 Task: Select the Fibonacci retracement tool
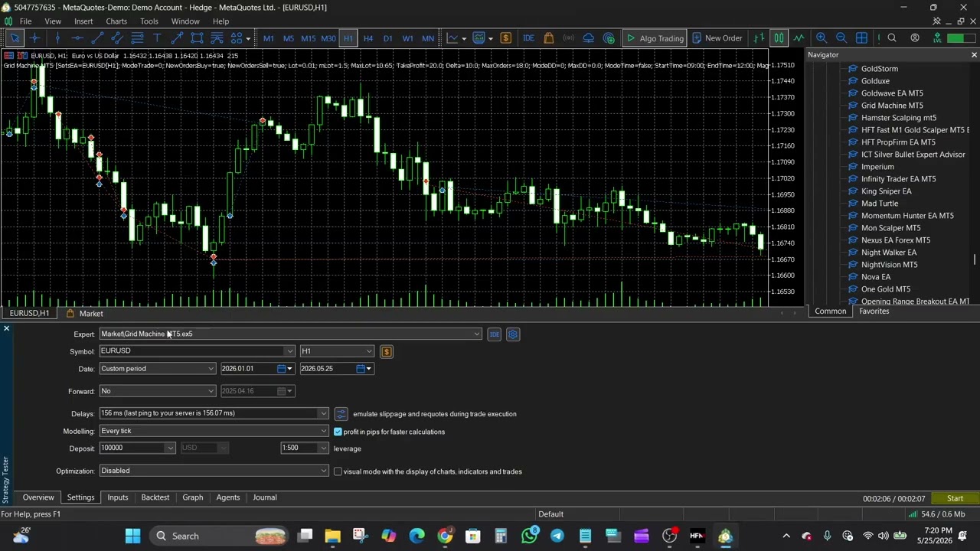point(137,38)
